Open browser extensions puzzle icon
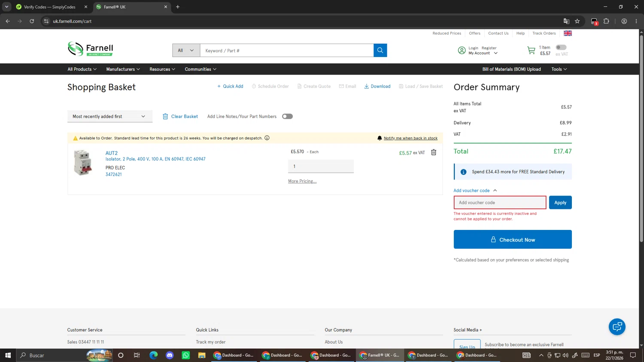Image resolution: width=644 pixels, height=362 pixels. 606,21
